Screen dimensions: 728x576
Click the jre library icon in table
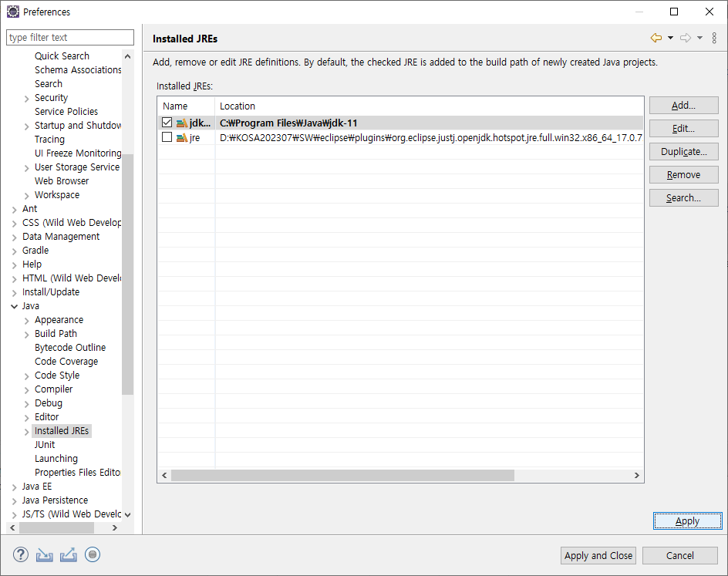[x=181, y=137]
